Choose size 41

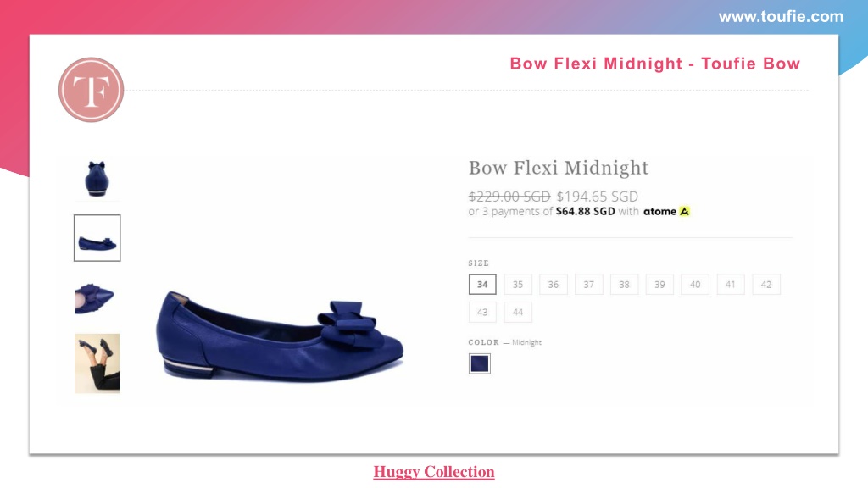pos(731,285)
